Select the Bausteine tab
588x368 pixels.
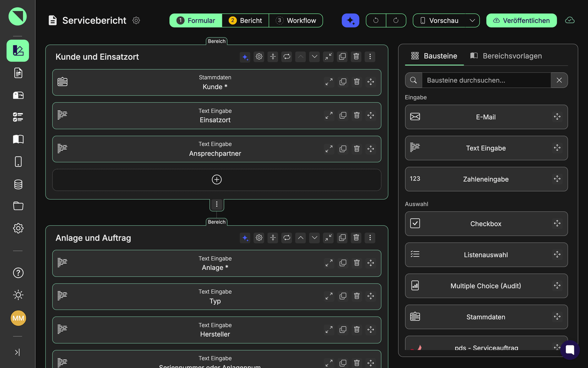click(434, 56)
